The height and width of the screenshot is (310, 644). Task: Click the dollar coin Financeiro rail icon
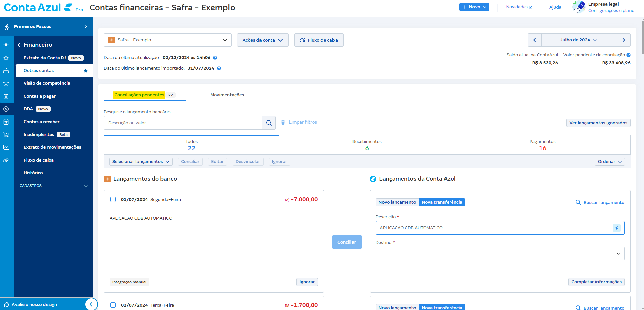(x=6, y=109)
